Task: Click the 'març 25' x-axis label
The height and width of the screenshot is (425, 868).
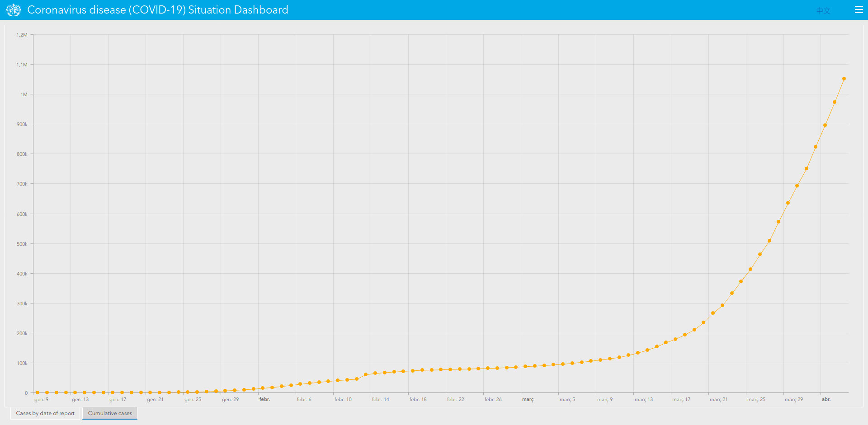Action: tap(756, 399)
